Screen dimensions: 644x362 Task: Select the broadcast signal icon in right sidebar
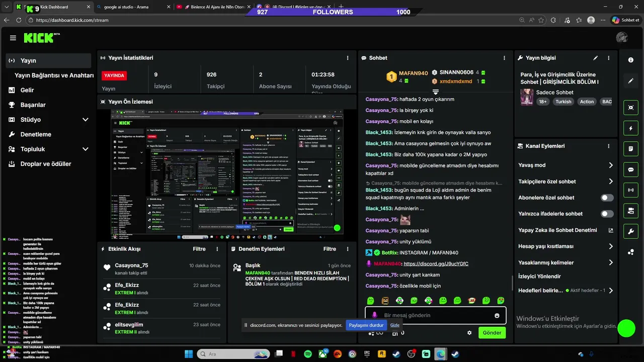pos(631,191)
